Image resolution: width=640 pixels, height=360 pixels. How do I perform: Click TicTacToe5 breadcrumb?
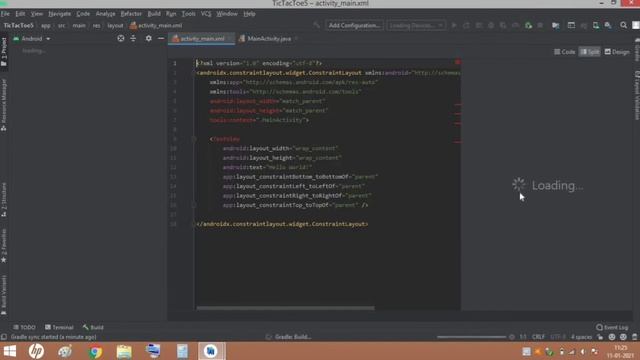(18, 25)
